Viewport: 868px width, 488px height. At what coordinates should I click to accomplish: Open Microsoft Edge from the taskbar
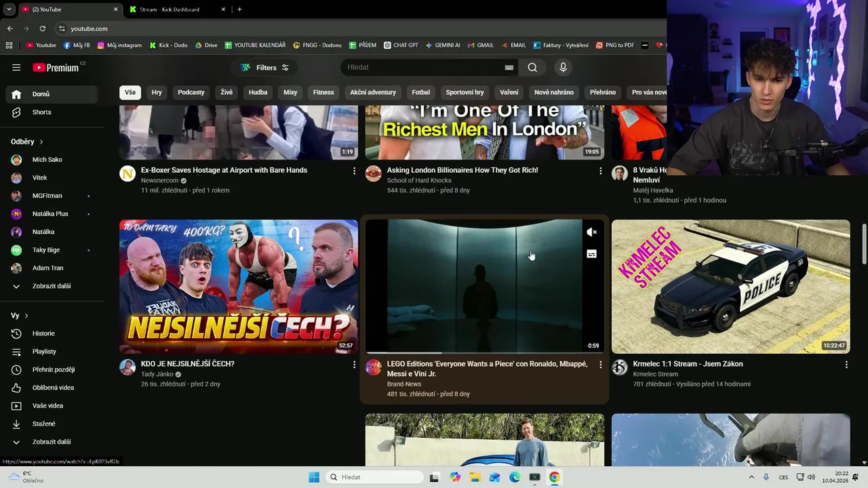coord(515,477)
